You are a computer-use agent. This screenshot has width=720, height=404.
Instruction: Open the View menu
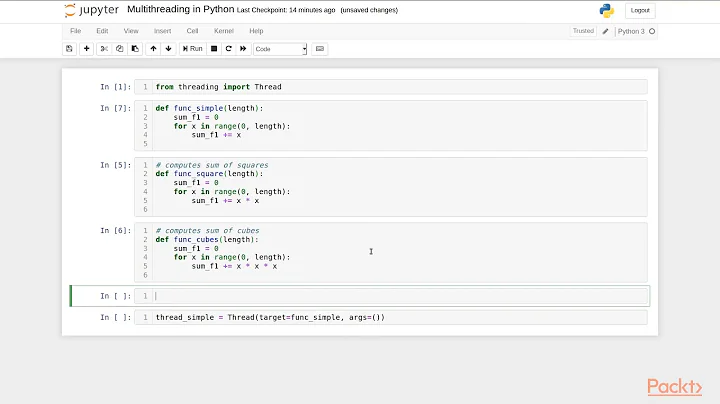pyautogui.click(x=131, y=31)
